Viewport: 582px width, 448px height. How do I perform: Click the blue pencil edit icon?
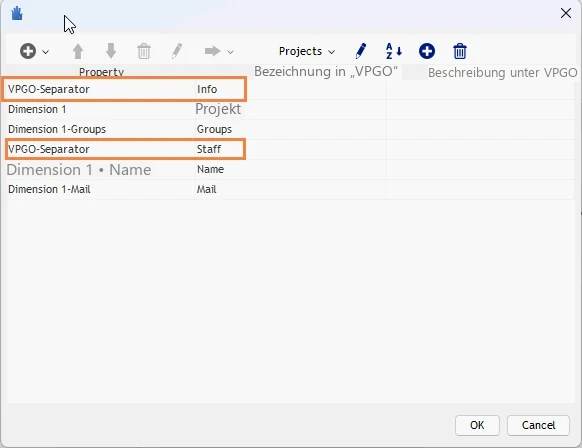tap(360, 51)
